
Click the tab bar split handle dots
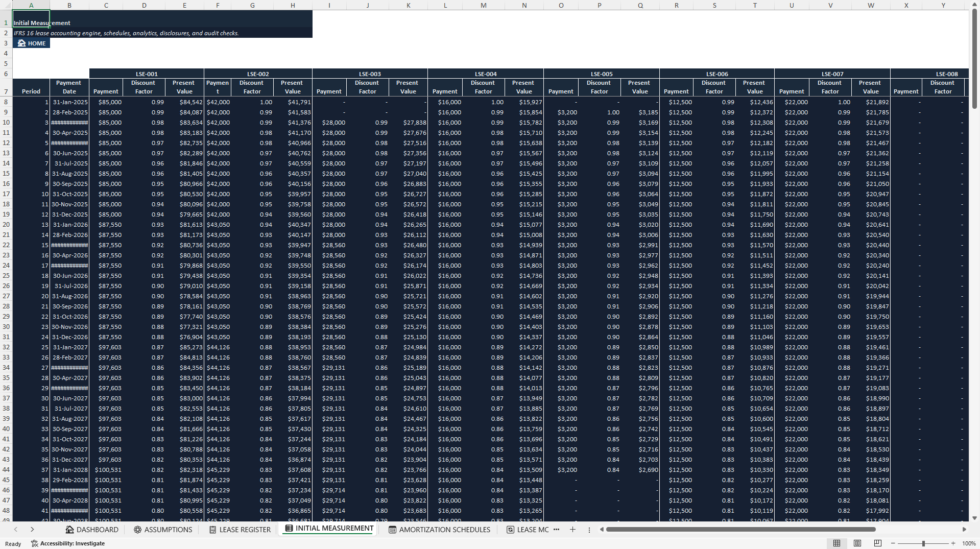589,530
